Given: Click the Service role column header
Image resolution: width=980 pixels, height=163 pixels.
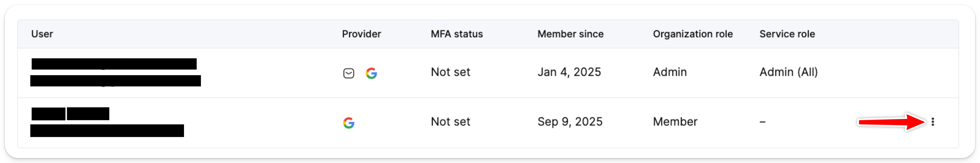Looking at the screenshot, I should tap(787, 34).
